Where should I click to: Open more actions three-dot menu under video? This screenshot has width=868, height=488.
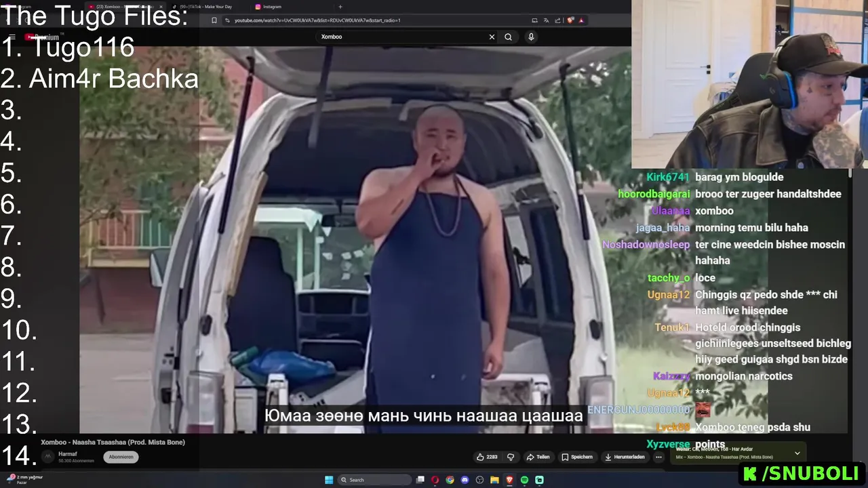click(x=658, y=457)
